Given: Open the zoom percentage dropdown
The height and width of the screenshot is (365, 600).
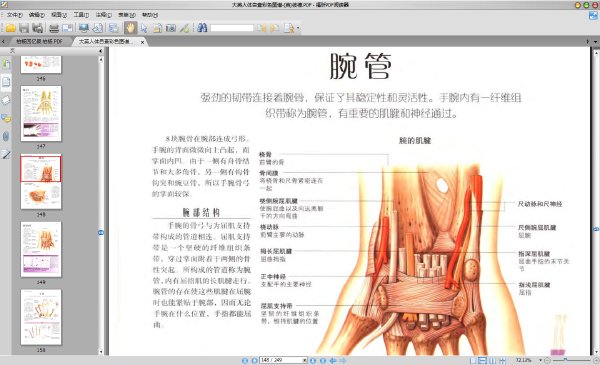Looking at the screenshot, I should (x=541, y=360).
